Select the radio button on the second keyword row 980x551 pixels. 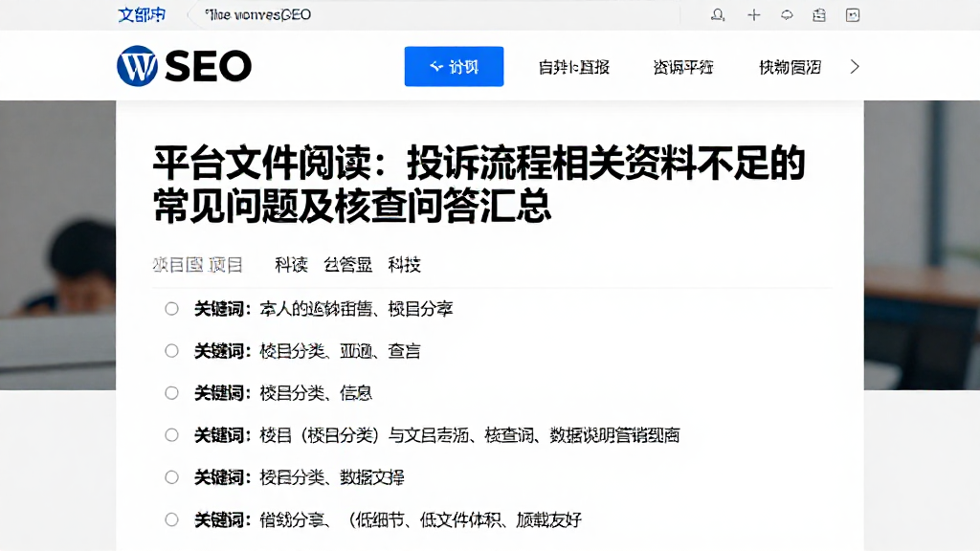coord(172,351)
